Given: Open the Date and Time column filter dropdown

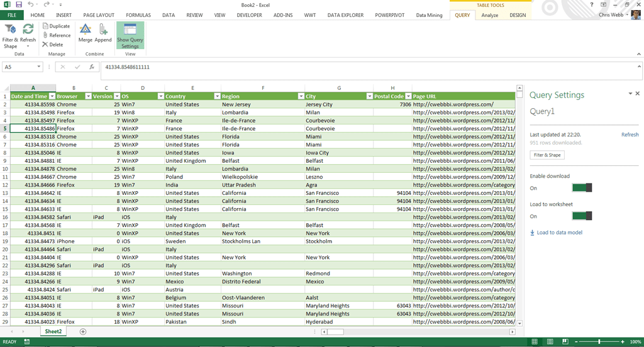Looking at the screenshot, I should (x=52, y=96).
